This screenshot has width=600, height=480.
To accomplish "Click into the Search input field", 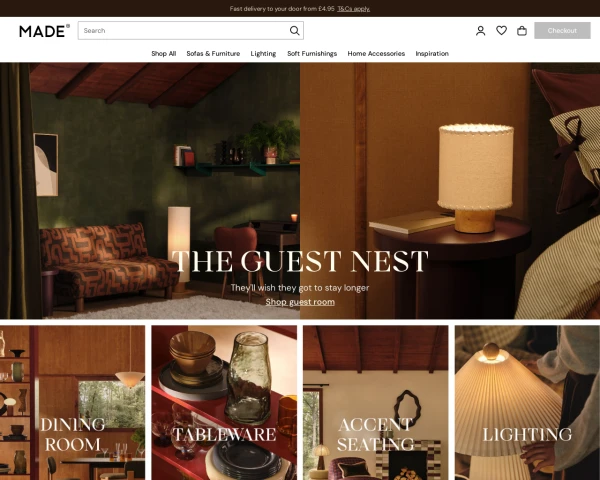I will click(184, 31).
